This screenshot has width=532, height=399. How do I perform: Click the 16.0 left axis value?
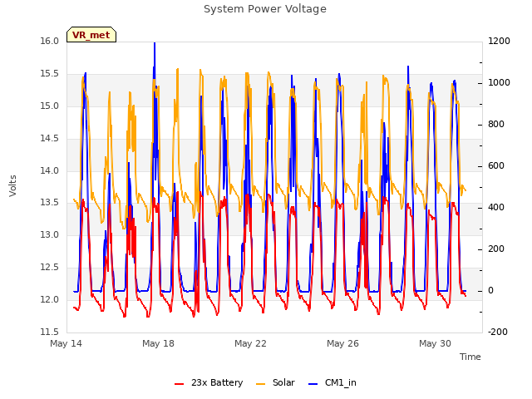(x=50, y=42)
